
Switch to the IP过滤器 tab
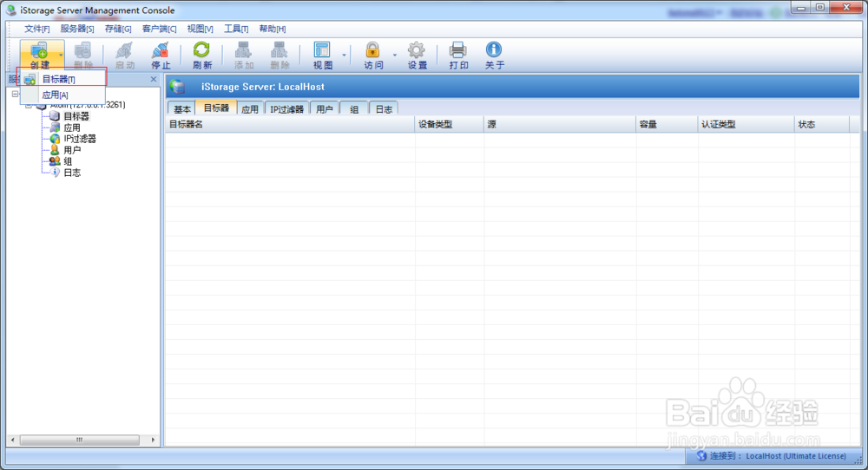coord(286,109)
